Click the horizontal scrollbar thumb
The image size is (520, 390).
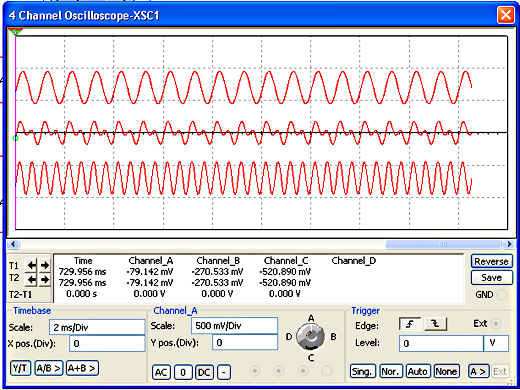pyautogui.click(x=443, y=244)
